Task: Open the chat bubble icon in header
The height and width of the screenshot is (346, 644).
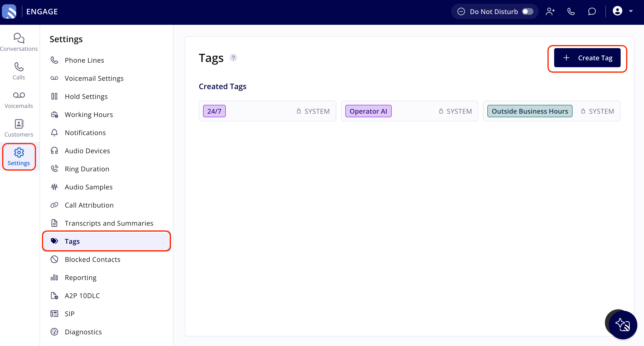Action: (592, 11)
